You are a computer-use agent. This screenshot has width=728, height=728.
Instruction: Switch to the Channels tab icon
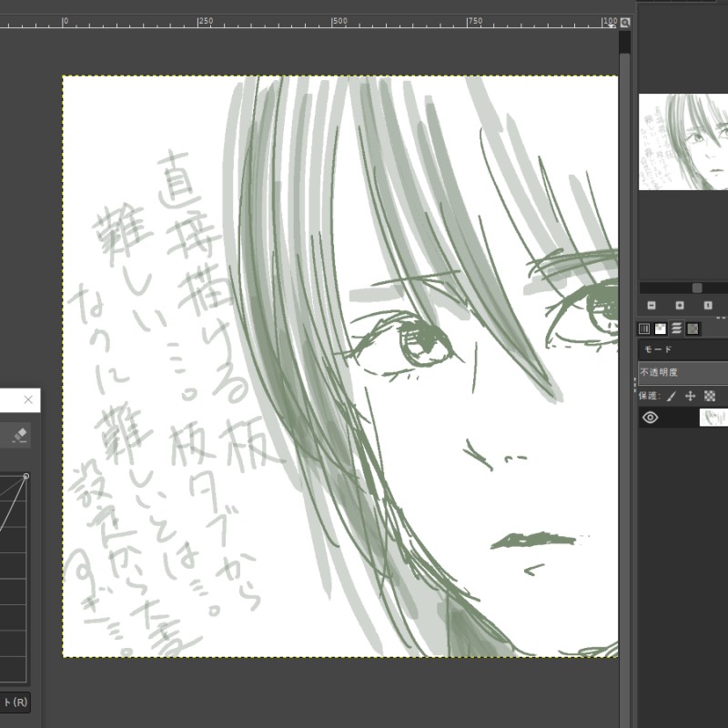click(644, 329)
